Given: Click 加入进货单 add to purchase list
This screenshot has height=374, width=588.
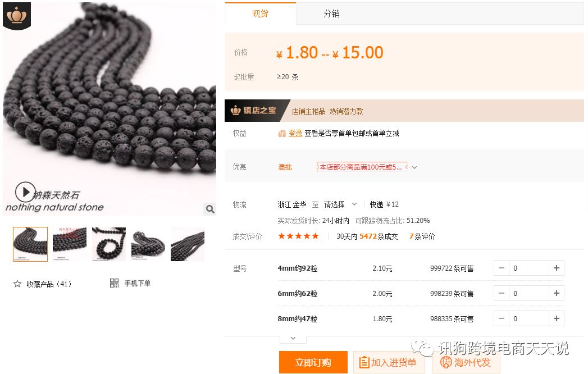Looking at the screenshot, I should tap(389, 362).
